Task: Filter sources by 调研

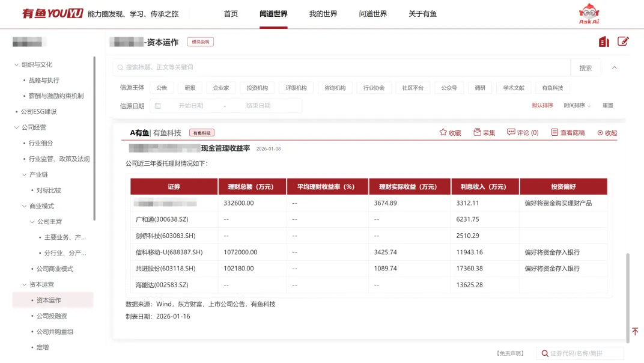Action: click(x=480, y=88)
